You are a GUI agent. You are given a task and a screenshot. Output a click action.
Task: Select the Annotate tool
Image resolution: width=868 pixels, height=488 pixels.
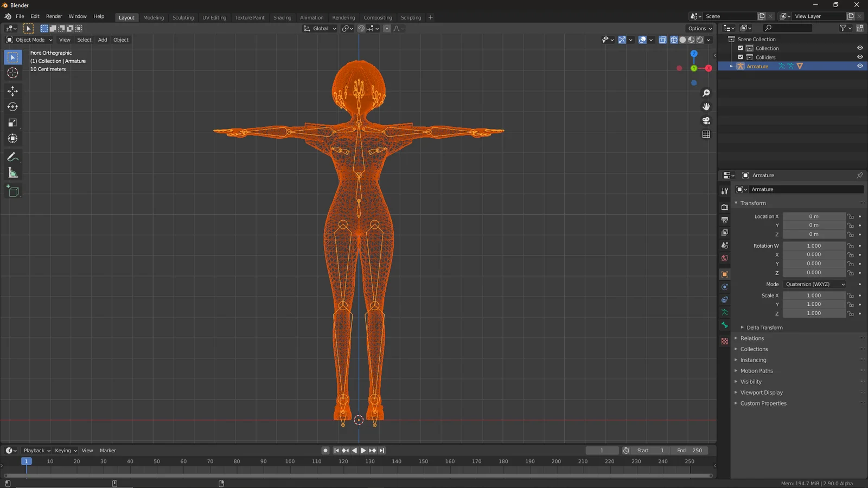coord(12,157)
